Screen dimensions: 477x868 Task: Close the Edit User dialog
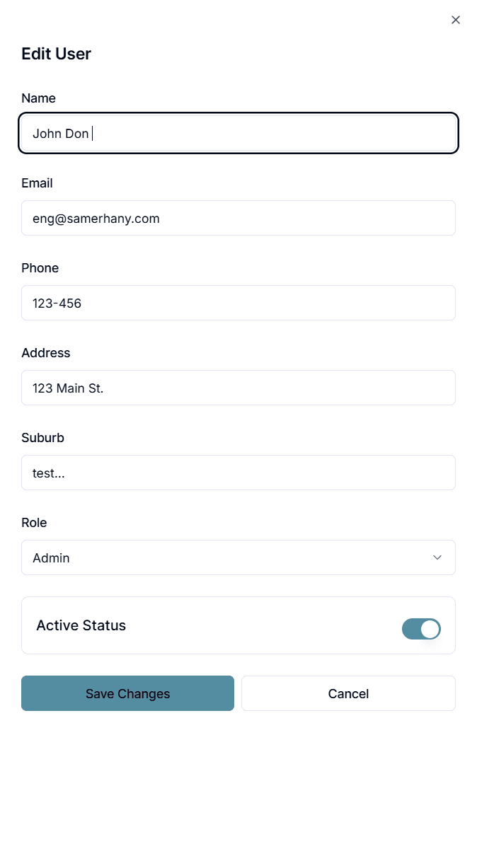coord(456,20)
